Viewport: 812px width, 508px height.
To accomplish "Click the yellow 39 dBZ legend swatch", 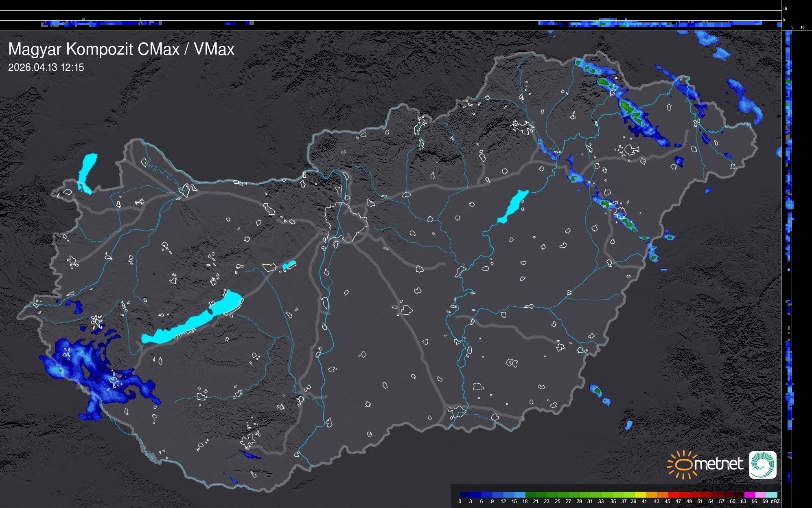I will pyautogui.click(x=640, y=495).
